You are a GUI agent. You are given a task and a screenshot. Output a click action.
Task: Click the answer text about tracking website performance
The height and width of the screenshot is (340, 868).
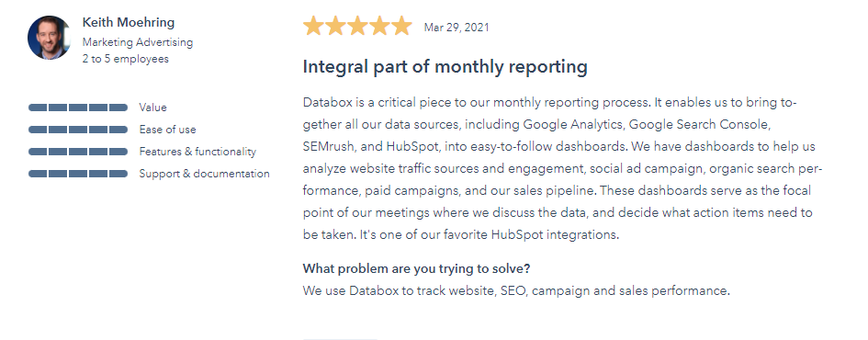(x=516, y=290)
